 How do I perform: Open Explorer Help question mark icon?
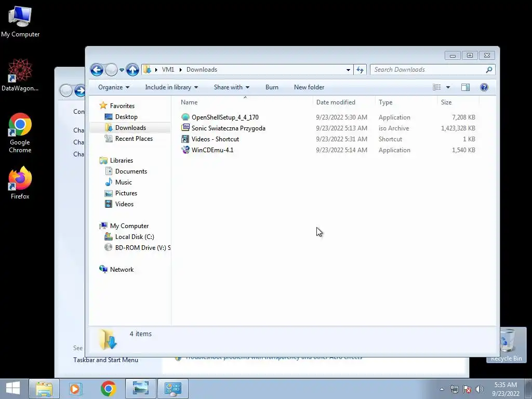tap(484, 87)
